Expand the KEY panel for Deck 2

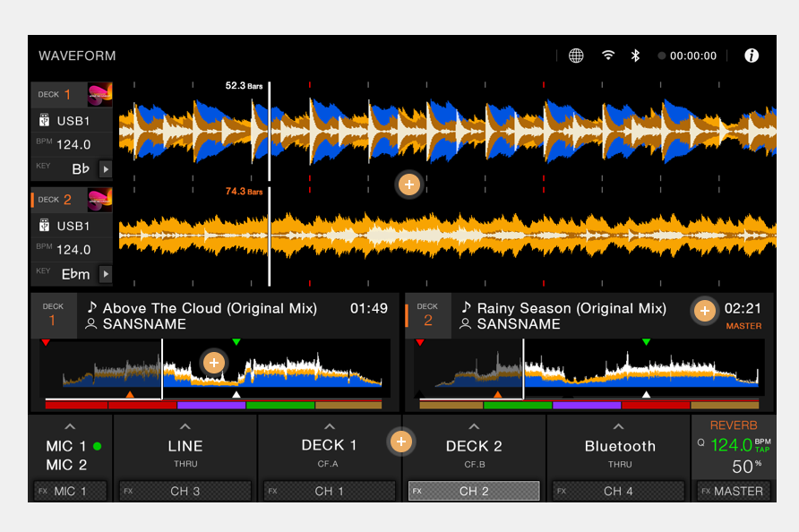[106, 273]
